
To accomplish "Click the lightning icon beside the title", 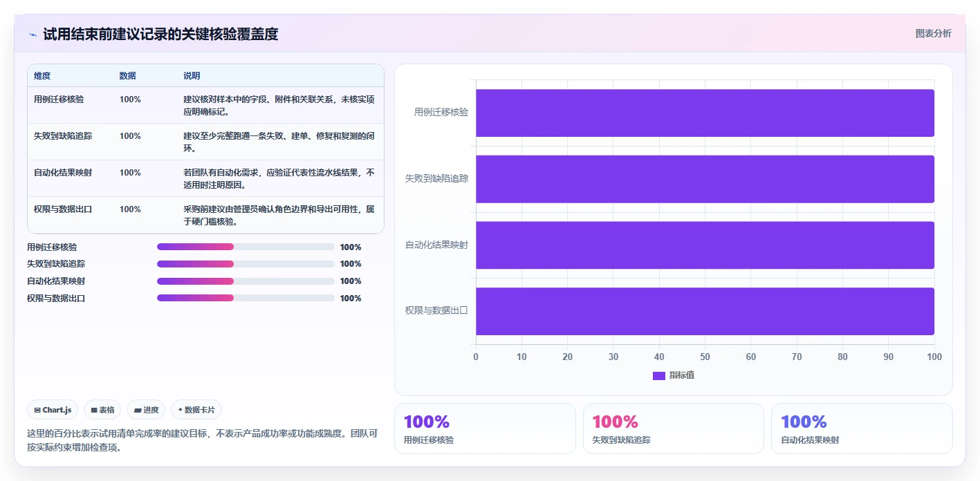I will click(x=33, y=35).
